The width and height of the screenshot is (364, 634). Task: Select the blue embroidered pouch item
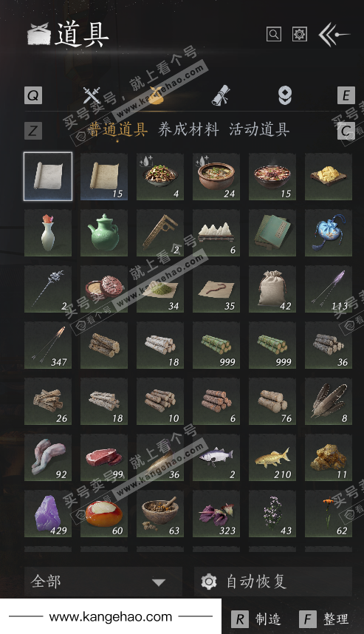pyautogui.click(x=329, y=233)
